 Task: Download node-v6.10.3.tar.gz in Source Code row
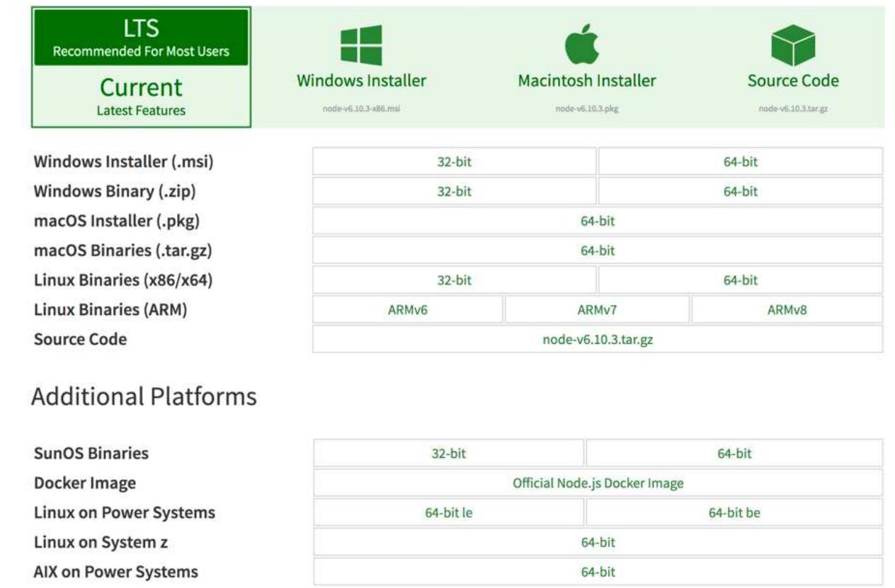pos(598,340)
